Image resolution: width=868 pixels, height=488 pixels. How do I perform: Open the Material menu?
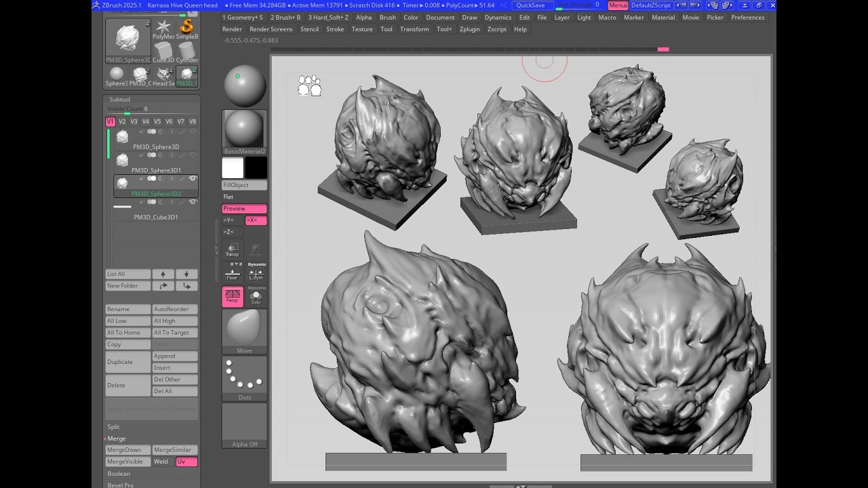coord(663,18)
